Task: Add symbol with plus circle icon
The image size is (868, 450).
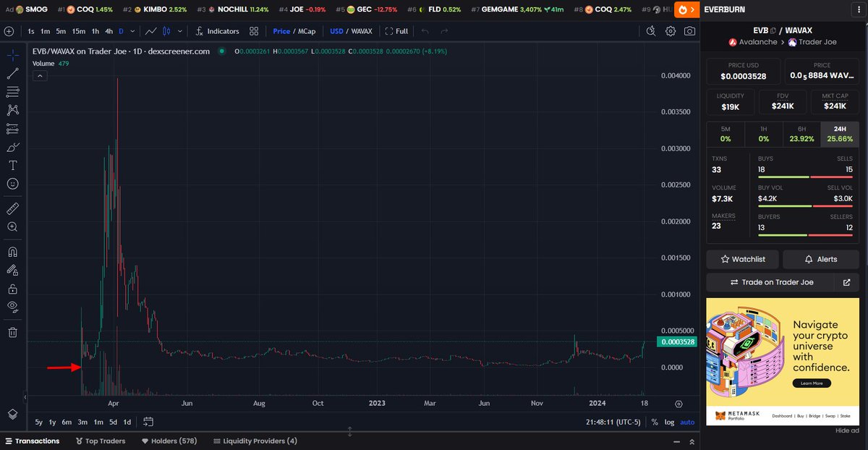Action: tap(9, 31)
